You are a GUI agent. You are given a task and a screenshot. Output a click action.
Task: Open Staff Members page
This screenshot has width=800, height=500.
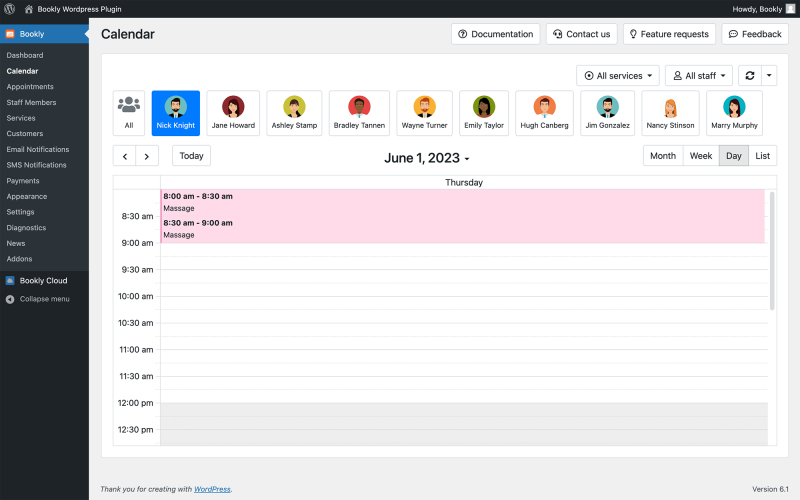[32, 103]
